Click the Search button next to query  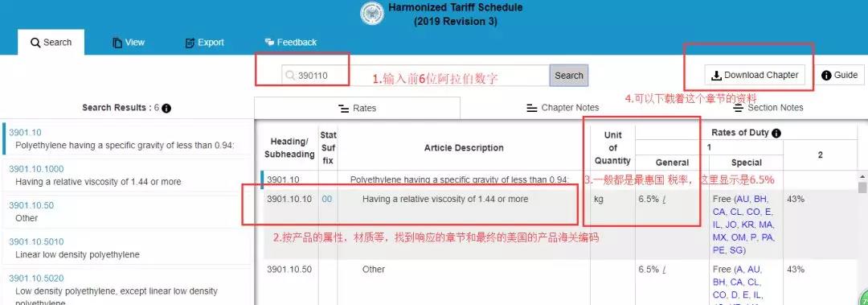pos(568,76)
